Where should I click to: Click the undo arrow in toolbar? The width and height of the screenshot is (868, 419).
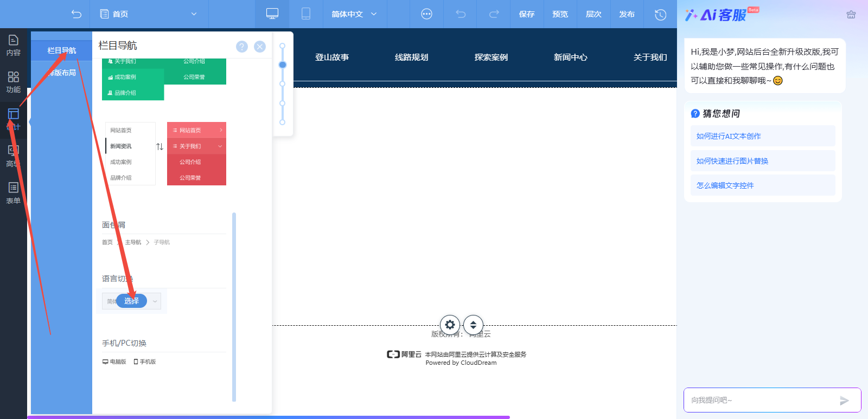[x=461, y=14]
